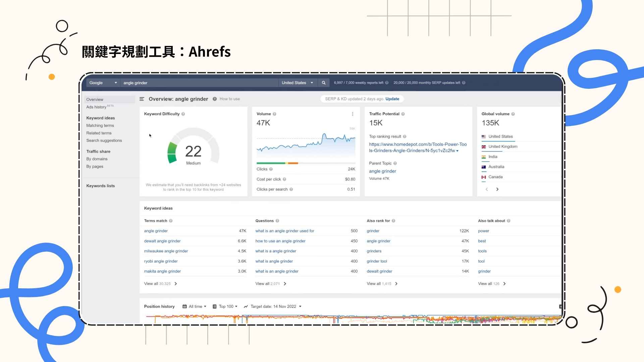The height and width of the screenshot is (362, 644).
Task: Open the power talk-about term
Action: [483, 231]
